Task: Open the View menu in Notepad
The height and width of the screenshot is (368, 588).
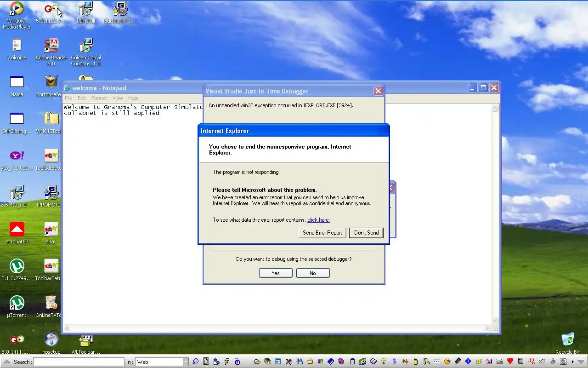Action: (118, 98)
